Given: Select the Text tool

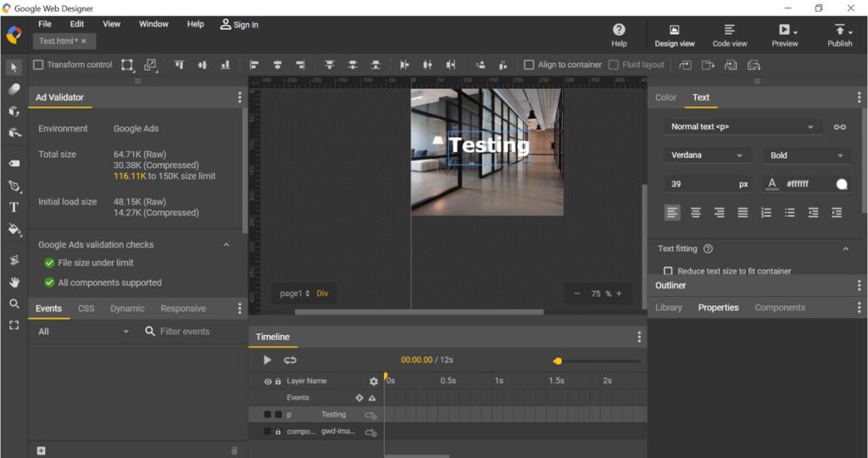Looking at the screenshot, I should point(14,207).
